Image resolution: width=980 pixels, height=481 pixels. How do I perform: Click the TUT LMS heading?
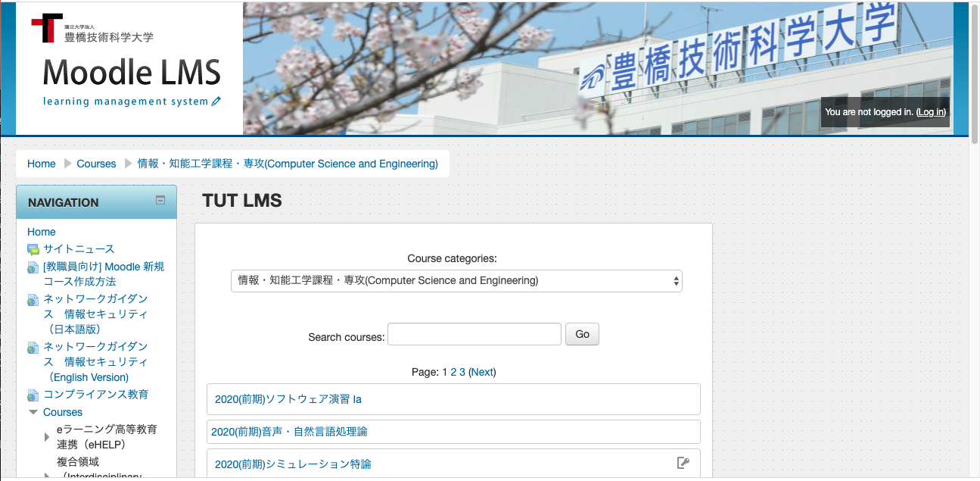click(x=242, y=201)
